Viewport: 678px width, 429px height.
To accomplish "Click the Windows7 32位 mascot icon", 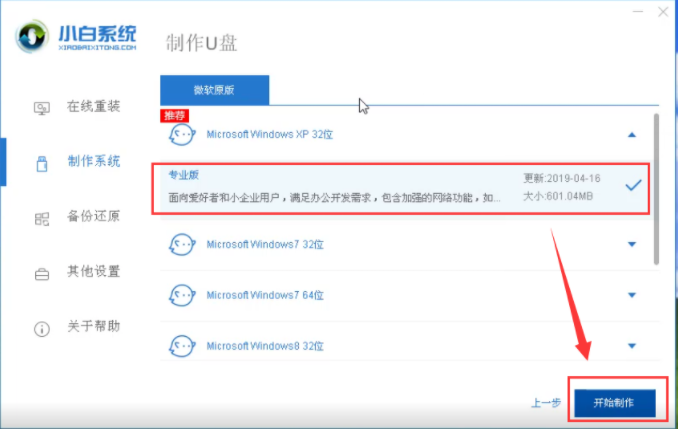I will pos(182,245).
